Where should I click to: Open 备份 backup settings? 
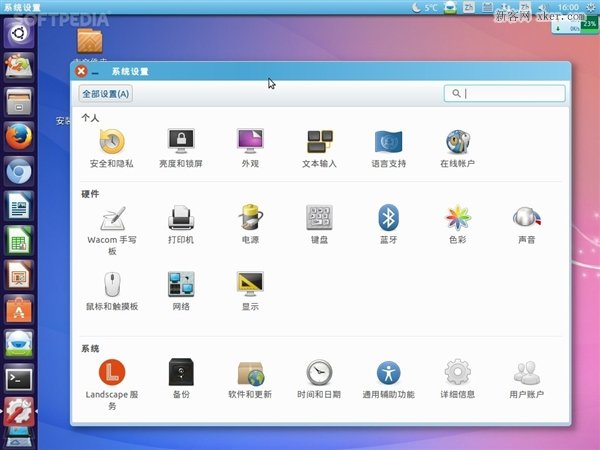tap(181, 379)
